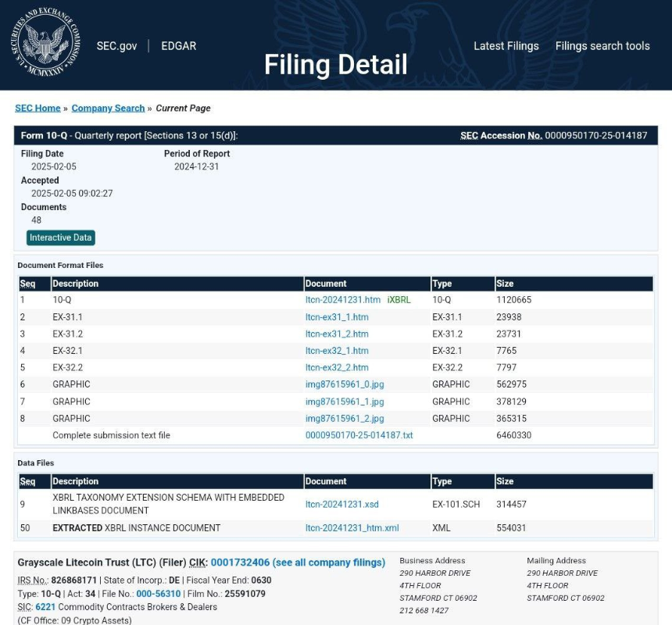672x625 pixels.
Task: Click the size value 562975
Action: [x=511, y=384]
